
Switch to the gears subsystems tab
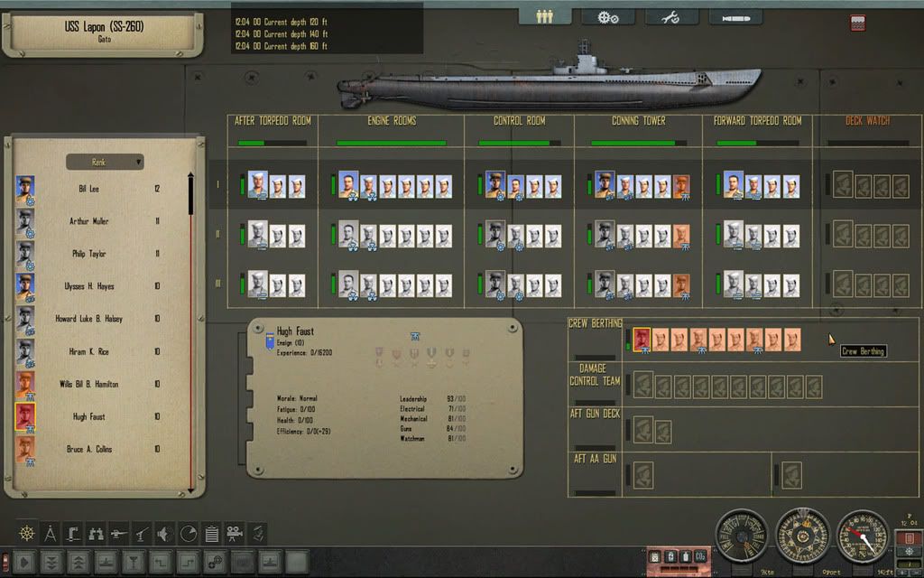[x=608, y=17]
